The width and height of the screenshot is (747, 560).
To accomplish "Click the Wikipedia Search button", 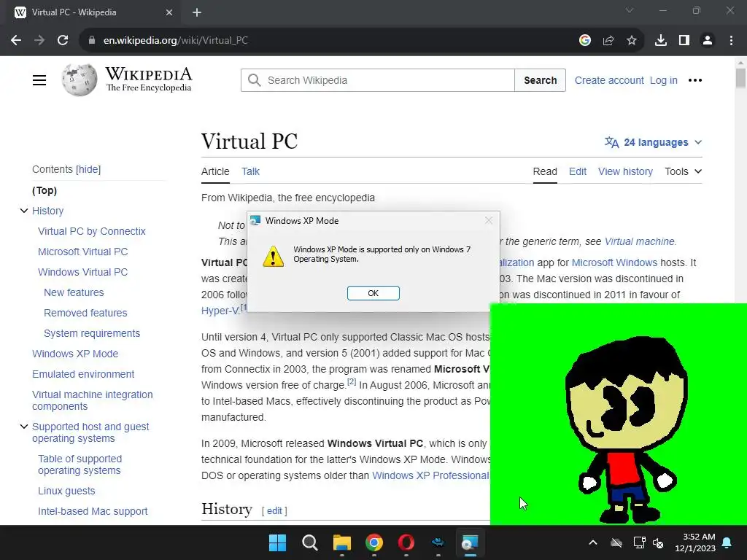I will 541,80.
